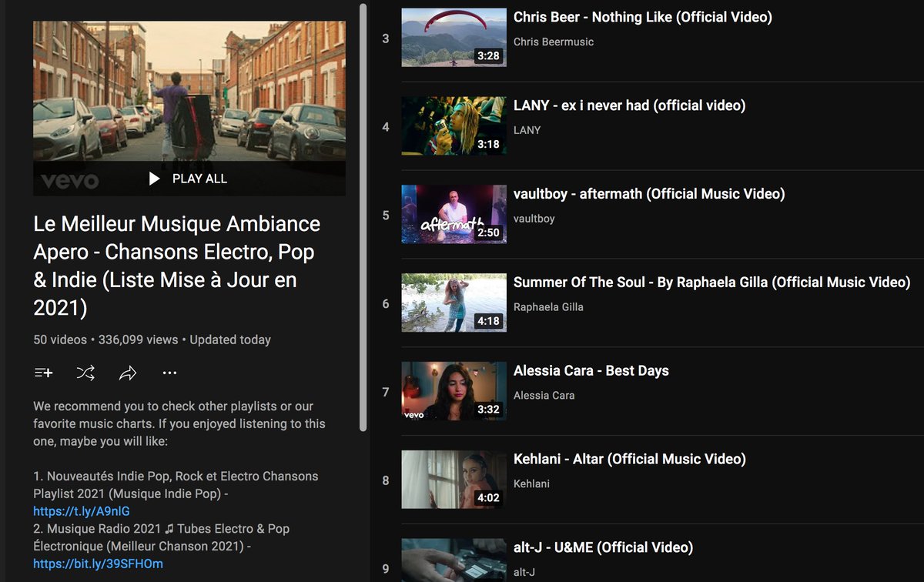Visit the vaultboy channel
This screenshot has height=582, width=924.
[534, 219]
